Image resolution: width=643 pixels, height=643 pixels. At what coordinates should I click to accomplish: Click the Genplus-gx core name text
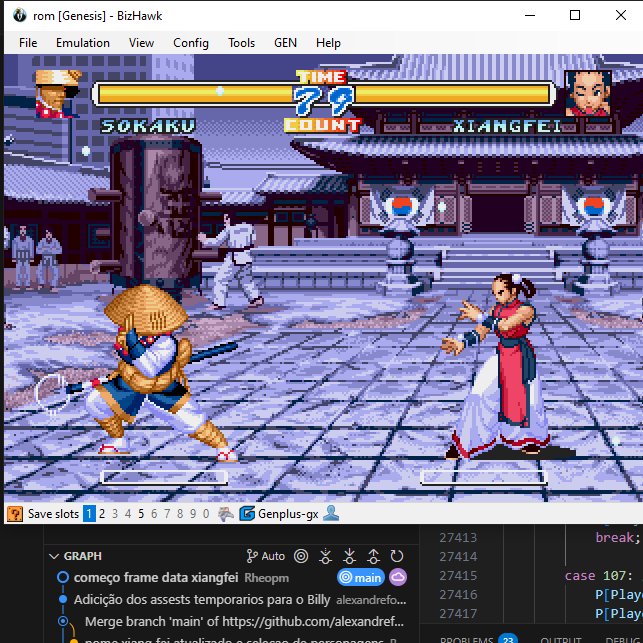288,514
